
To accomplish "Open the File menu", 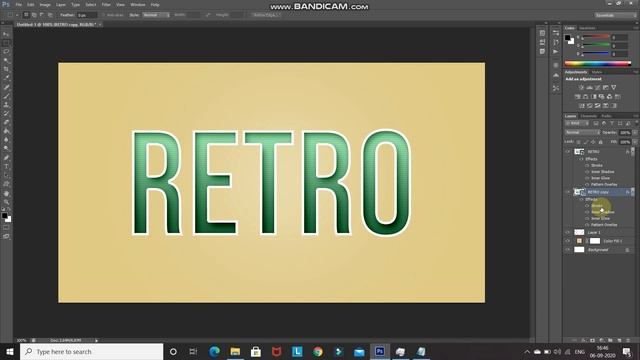I will [19, 4].
